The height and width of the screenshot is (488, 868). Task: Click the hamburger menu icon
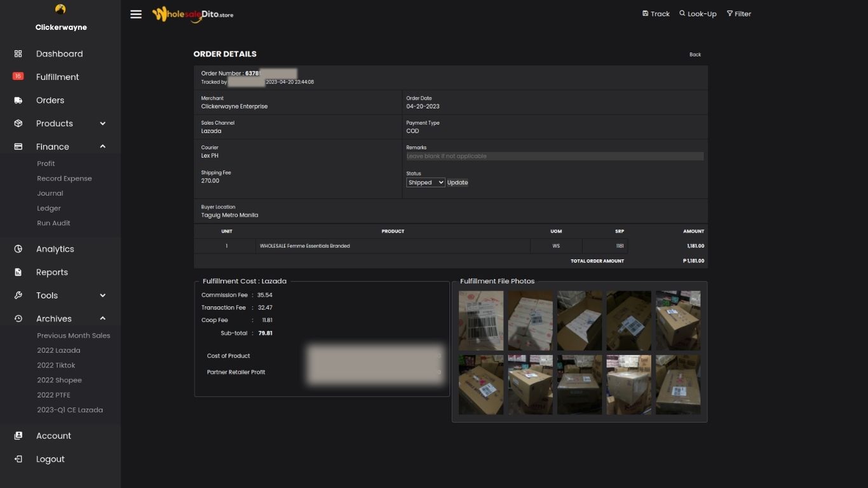136,14
